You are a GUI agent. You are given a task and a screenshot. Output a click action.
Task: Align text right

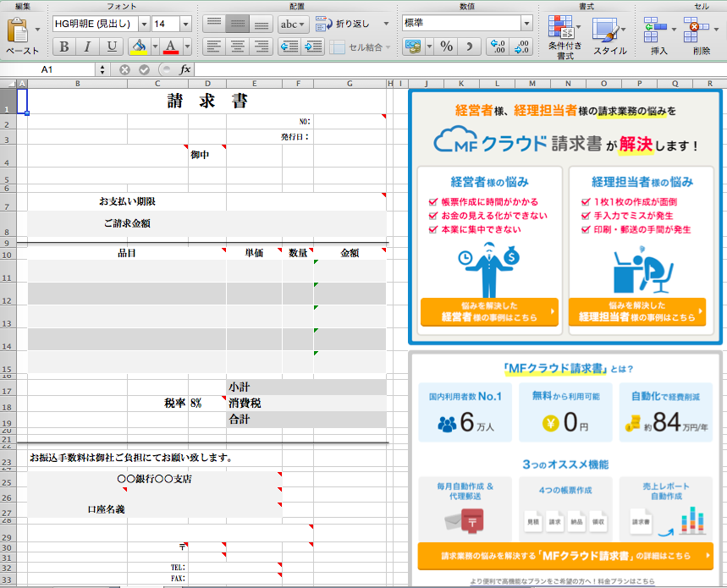coord(261,47)
